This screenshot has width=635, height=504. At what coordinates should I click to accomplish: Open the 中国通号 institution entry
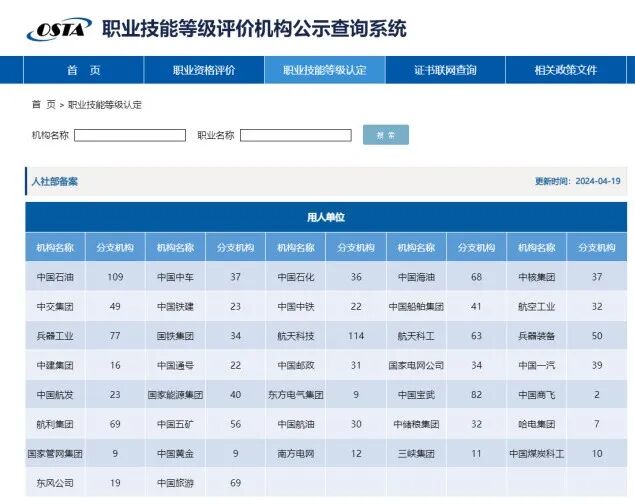(175, 366)
